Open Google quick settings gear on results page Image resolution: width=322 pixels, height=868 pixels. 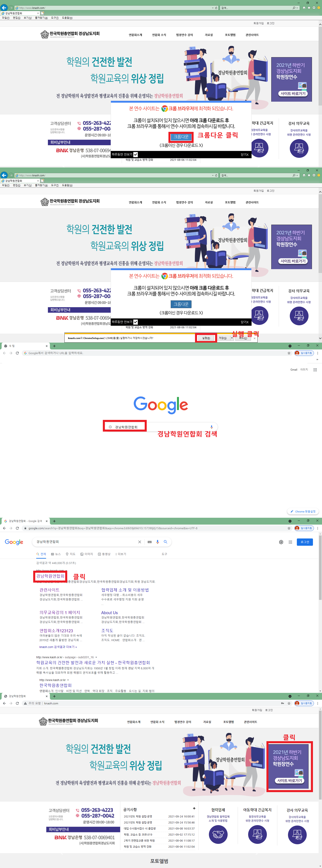point(281,542)
